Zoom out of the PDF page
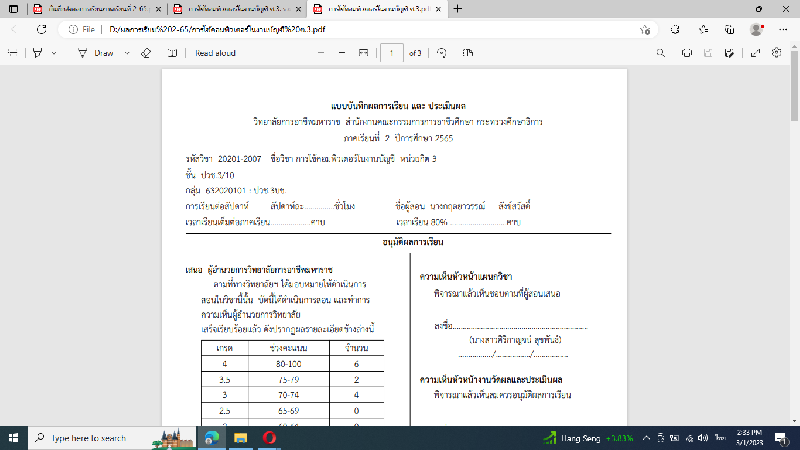 321,53
